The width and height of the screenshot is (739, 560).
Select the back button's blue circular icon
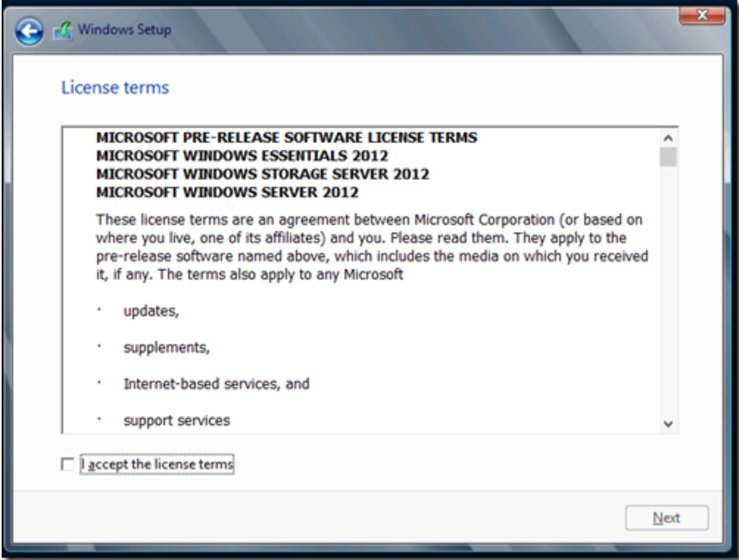coord(30,31)
